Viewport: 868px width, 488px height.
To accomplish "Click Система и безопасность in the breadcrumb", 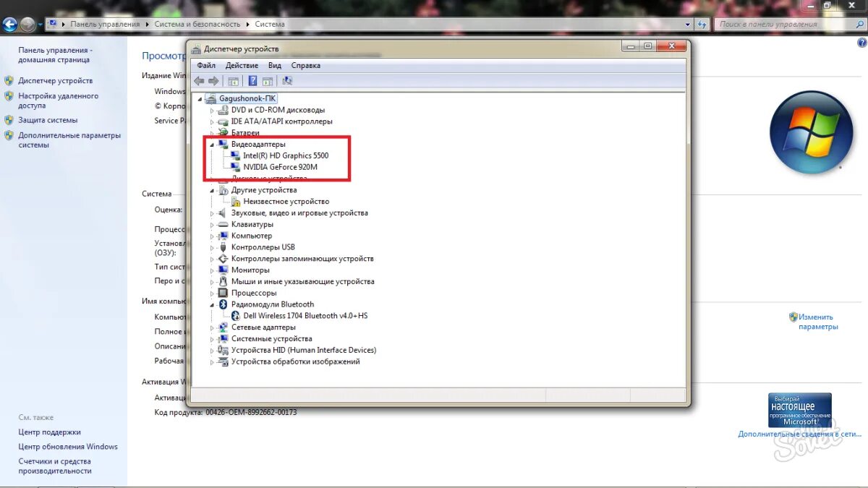I will pyautogui.click(x=197, y=24).
